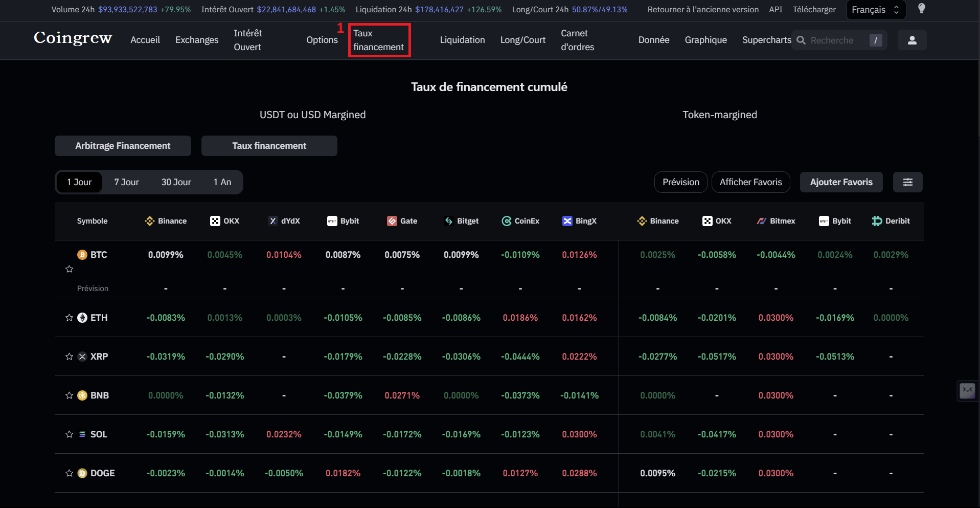980x508 pixels.
Task: Click the Gate exchange icon
Action: (392, 221)
